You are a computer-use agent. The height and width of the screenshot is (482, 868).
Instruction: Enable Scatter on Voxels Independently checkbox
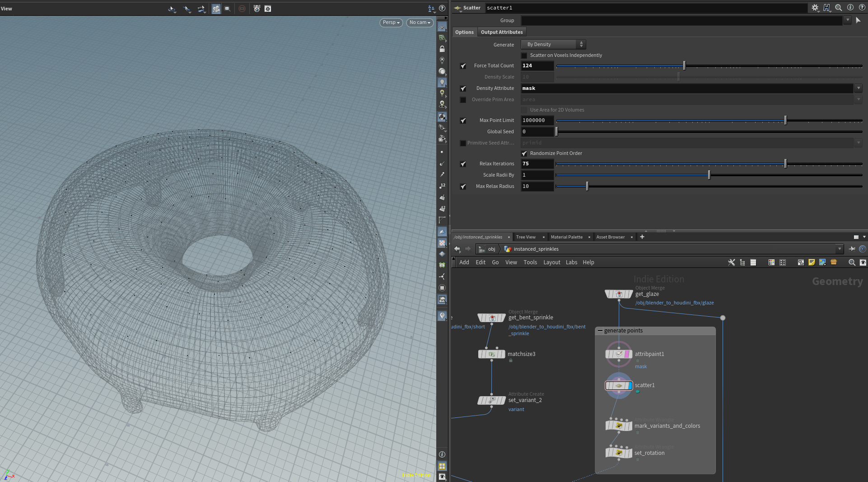pos(524,56)
